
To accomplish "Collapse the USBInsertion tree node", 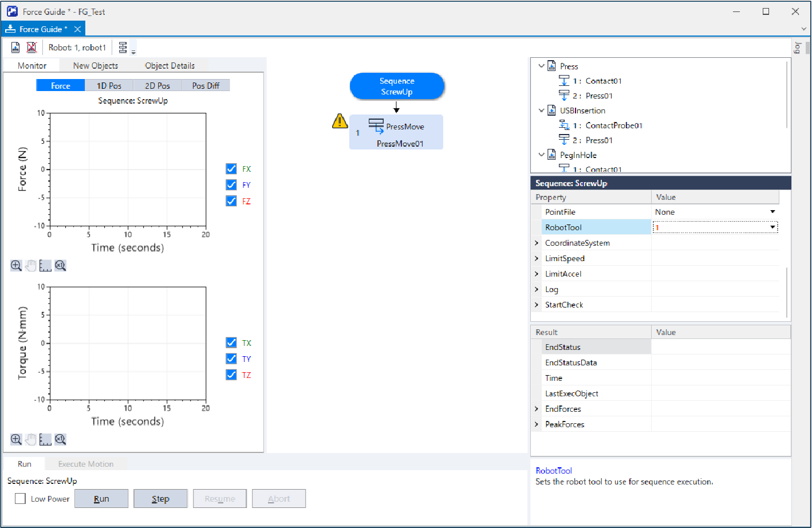I will [541, 111].
